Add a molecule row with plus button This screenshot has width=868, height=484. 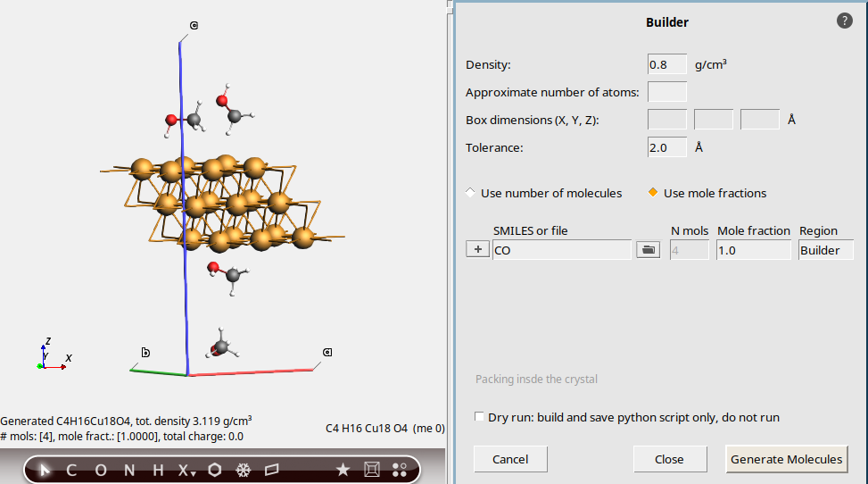pos(477,251)
